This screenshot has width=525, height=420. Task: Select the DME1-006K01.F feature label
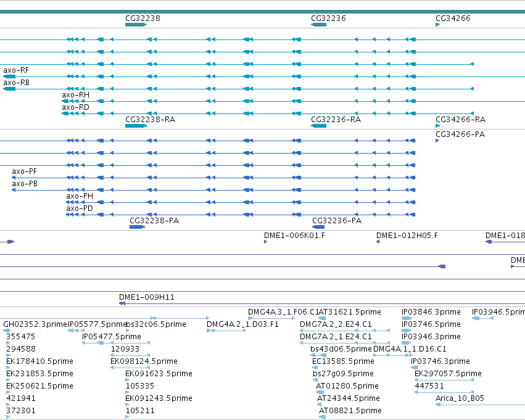[294, 235]
